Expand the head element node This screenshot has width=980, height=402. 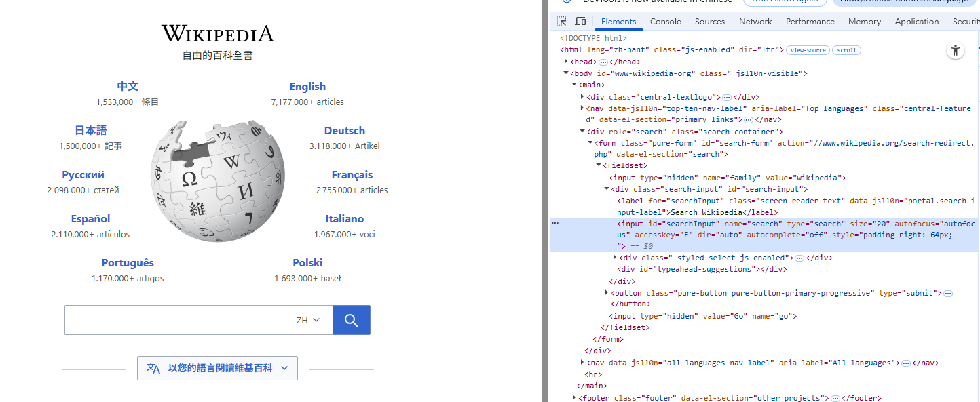click(566, 62)
